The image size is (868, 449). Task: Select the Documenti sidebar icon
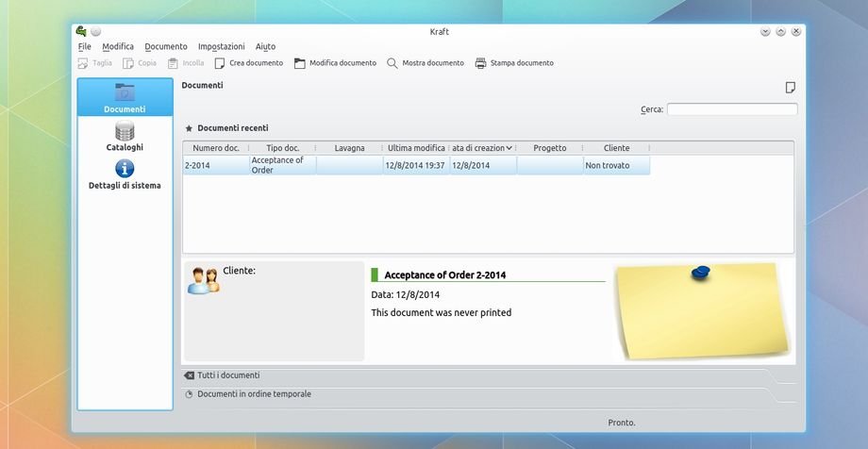(x=125, y=92)
